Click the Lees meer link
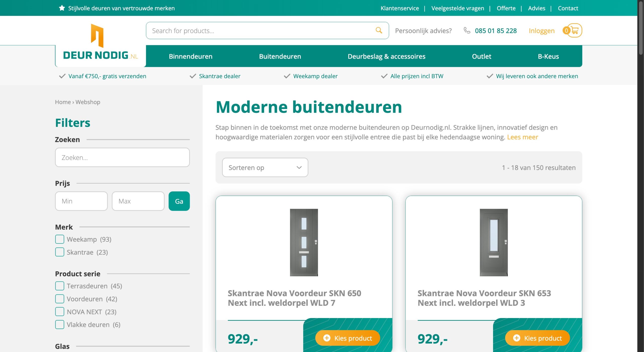This screenshot has width=644, height=352. coord(522,137)
